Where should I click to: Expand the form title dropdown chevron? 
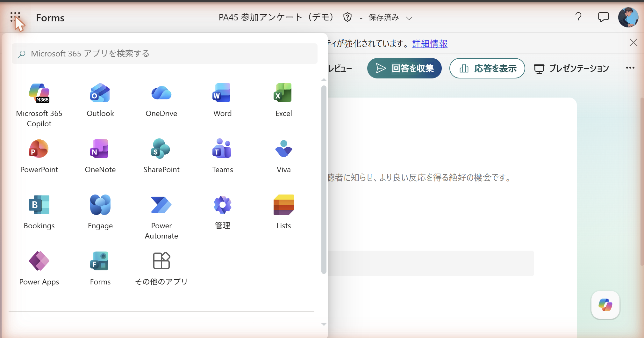pyautogui.click(x=409, y=18)
